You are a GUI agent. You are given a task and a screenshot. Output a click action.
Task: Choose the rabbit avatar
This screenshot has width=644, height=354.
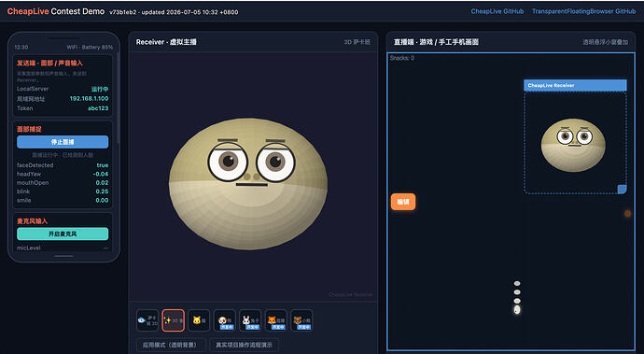tap(250, 320)
